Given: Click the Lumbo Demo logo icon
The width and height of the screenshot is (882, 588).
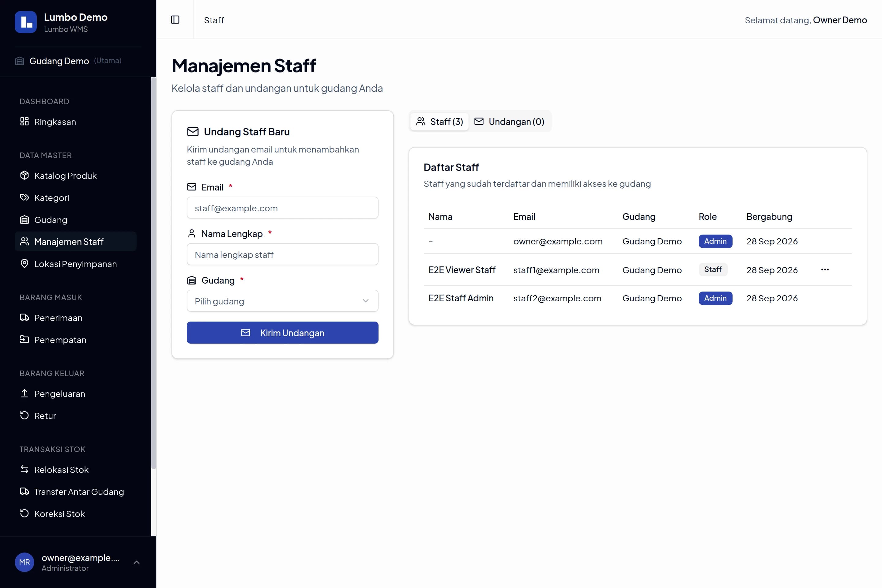Looking at the screenshot, I should pyautogui.click(x=25, y=22).
